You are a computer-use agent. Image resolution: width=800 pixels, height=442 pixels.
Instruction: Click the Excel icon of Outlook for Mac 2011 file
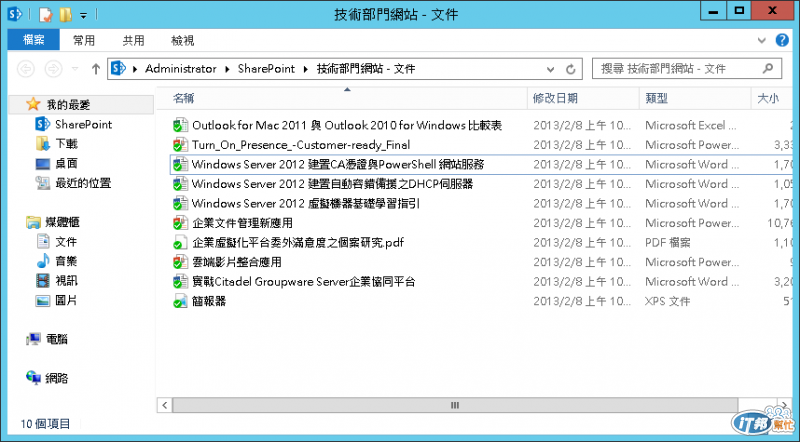tap(180, 126)
